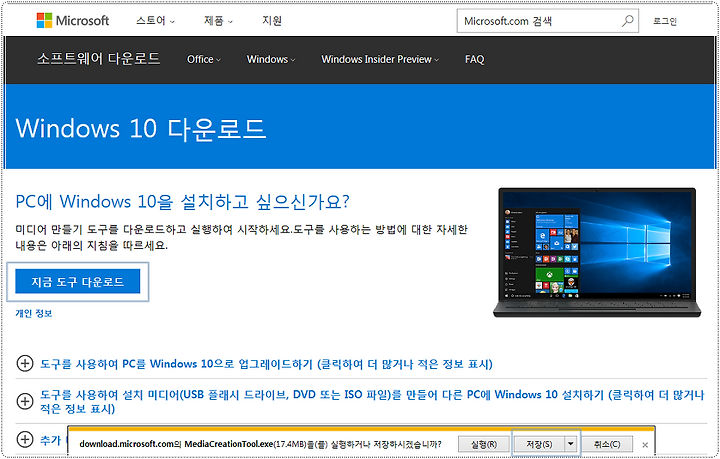This screenshot has width=720, height=459.
Task: Open the 저장(S) dropdown arrow
Action: point(570,444)
